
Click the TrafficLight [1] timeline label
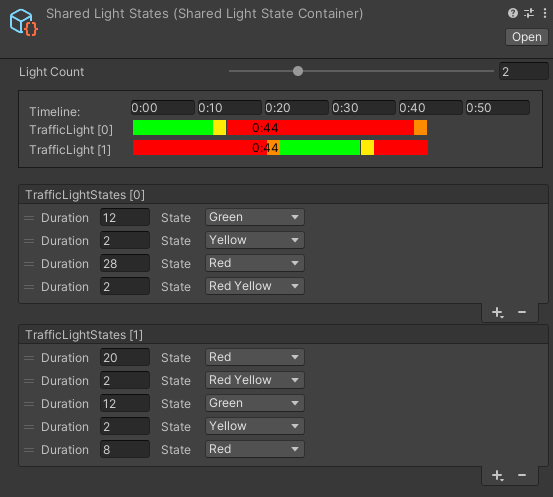coord(70,150)
